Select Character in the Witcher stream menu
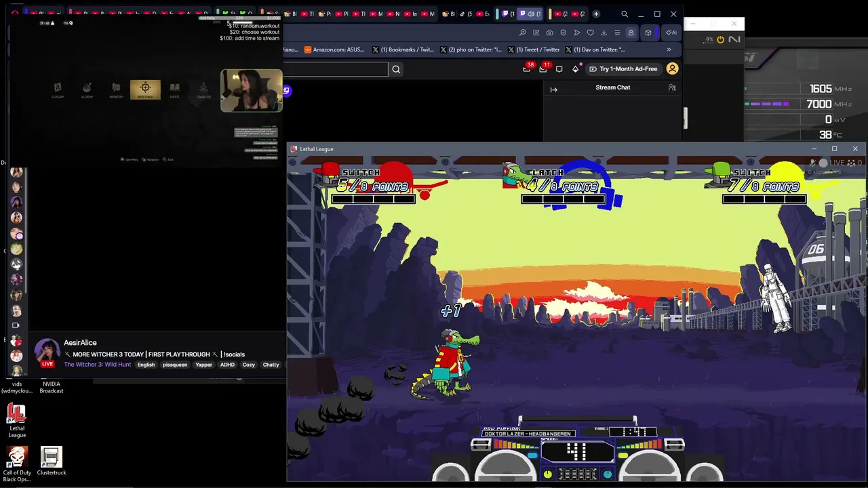Viewport: 868px width, 488px height. [x=203, y=90]
